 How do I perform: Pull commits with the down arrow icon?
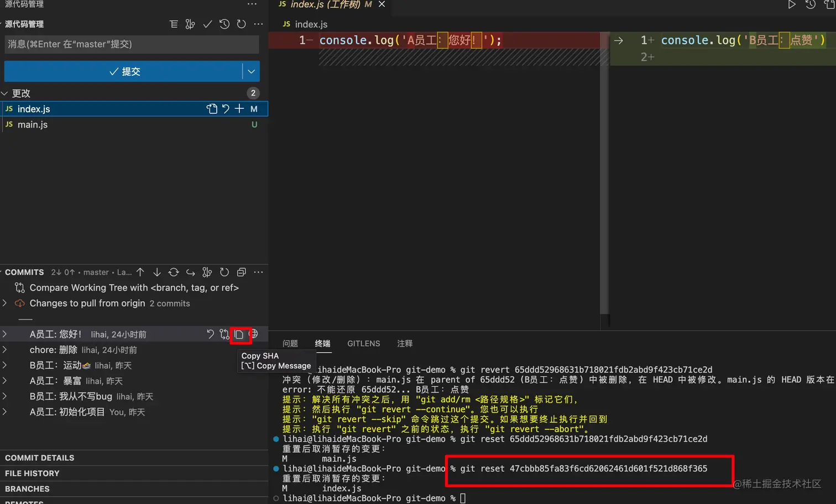(157, 272)
